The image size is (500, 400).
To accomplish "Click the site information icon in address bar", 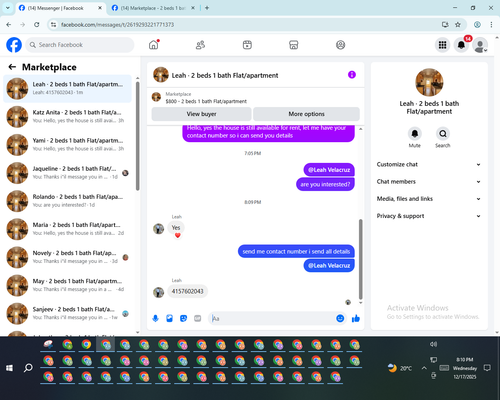I will tap(53, 24).
